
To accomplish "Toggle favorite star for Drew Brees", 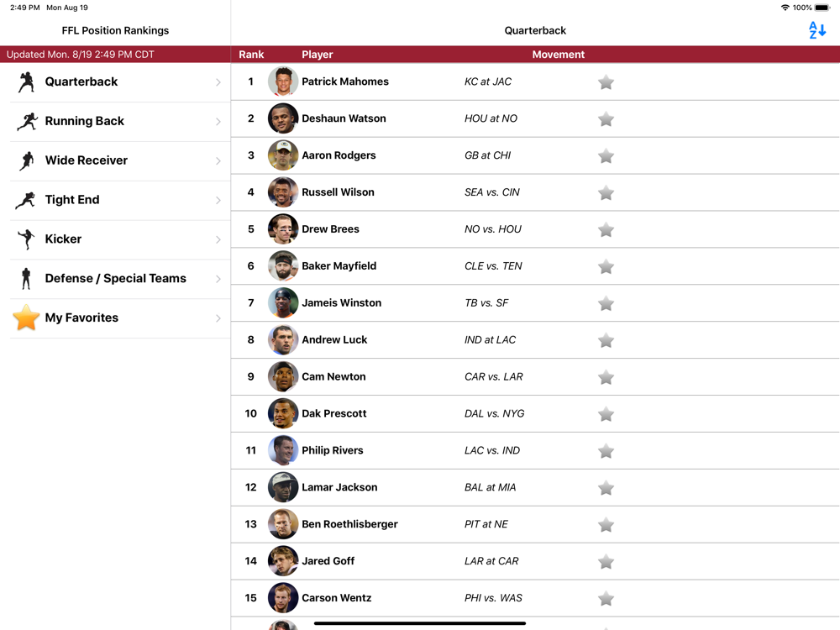I will pyautogui.click(x=606, y=230).
